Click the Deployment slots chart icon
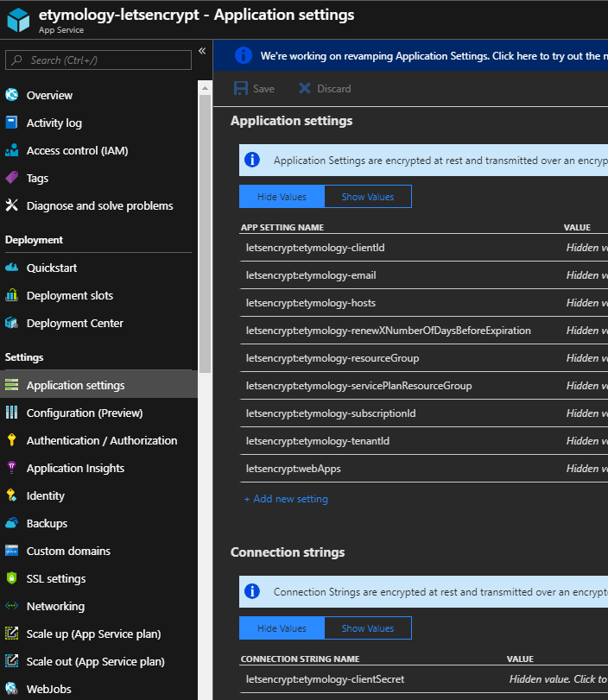 coord(11,295)
